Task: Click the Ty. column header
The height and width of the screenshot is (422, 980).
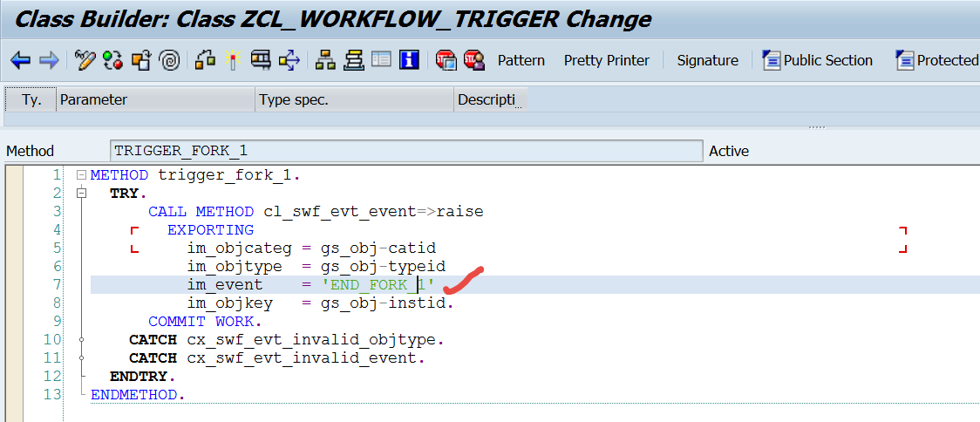Action: coord(31,99)
